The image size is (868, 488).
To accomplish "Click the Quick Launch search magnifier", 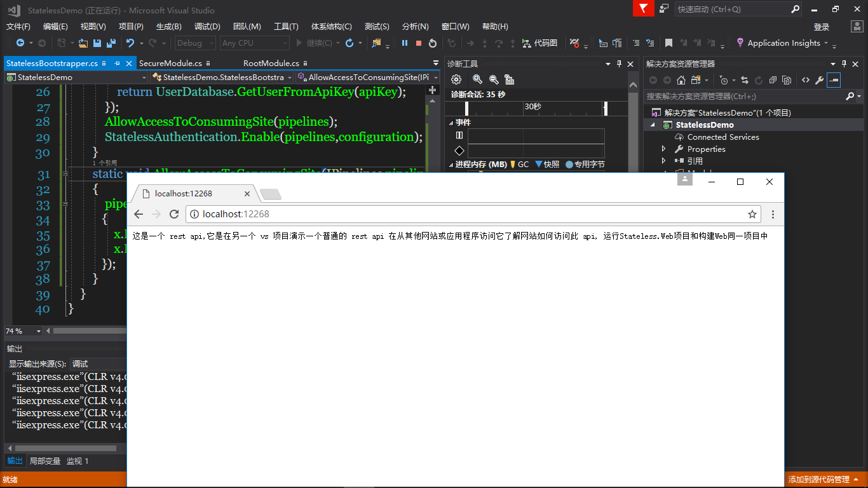I will [x=795, y=10].
